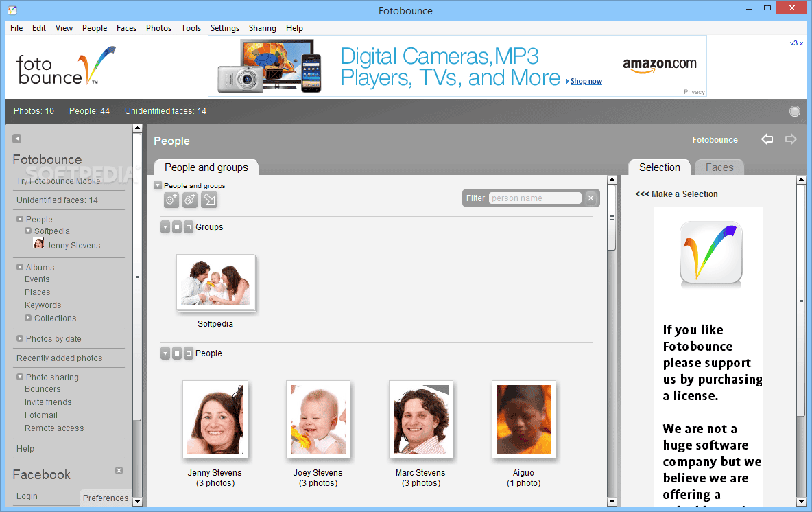The width and height of the screenshot is (812, 512).
Task: Click the outlined square button in the People section header
Action: (x=189, y=353)
